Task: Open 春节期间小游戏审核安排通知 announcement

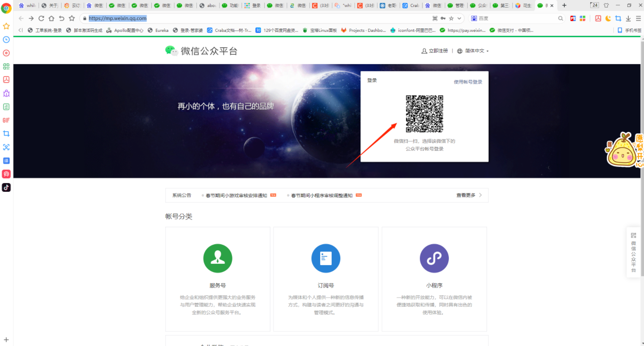Action: [x=236, y=195]
